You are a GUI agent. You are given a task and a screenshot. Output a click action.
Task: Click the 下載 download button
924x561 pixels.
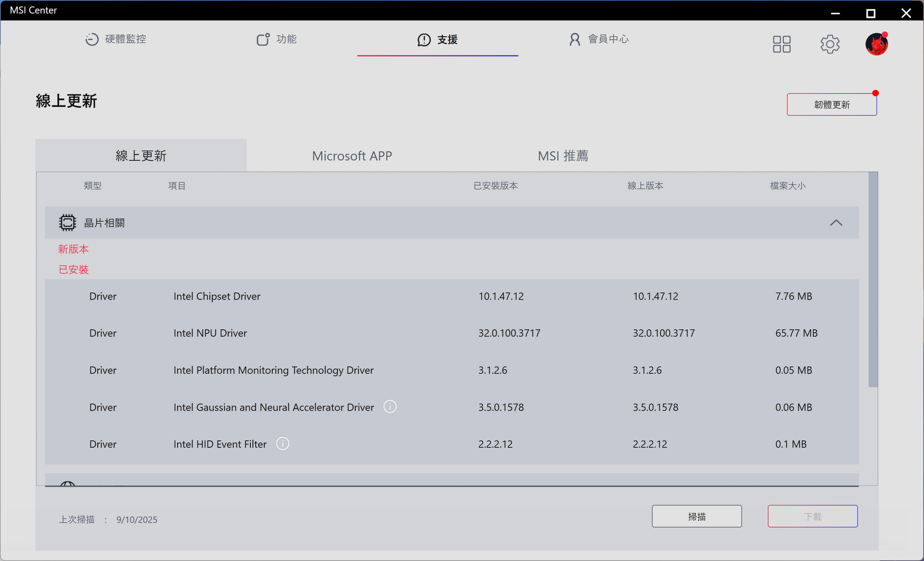(812, 516)
